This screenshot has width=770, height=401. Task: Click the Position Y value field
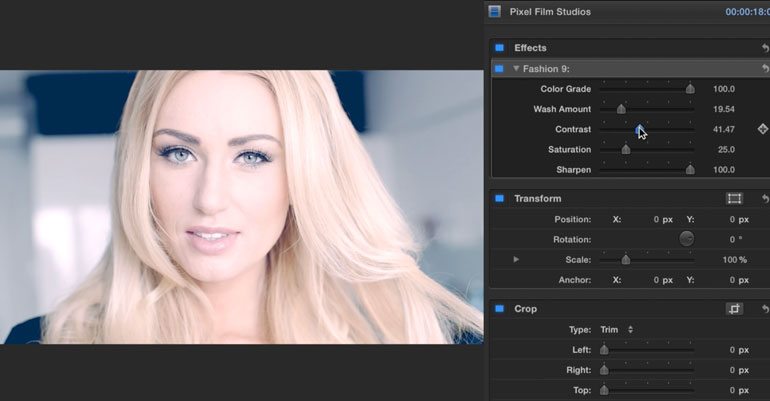(739, 219)
